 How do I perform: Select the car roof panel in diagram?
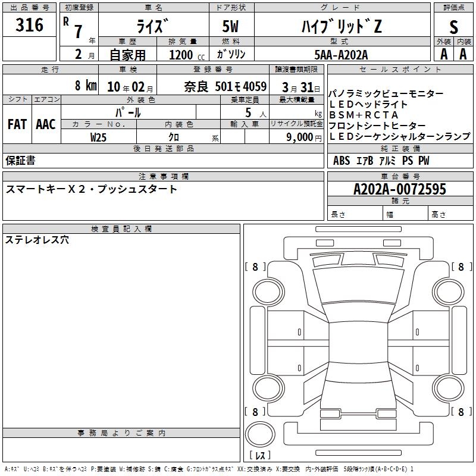coord(359,343)
